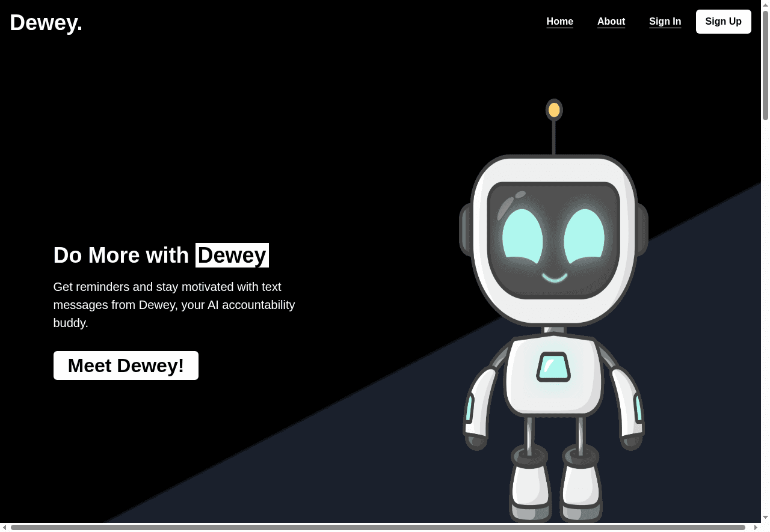Open the Home navigation link
Screen dimensions: 770x532
coord(559,21)
